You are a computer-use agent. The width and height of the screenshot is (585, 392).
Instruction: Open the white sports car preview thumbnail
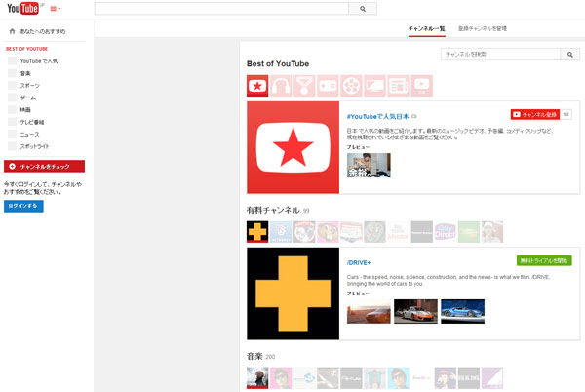415,311
